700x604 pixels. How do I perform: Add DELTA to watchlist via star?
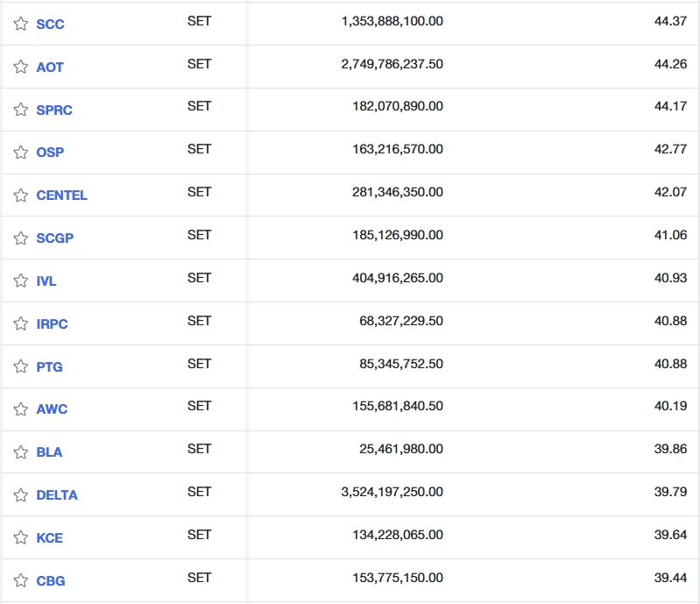coord(21,495)
